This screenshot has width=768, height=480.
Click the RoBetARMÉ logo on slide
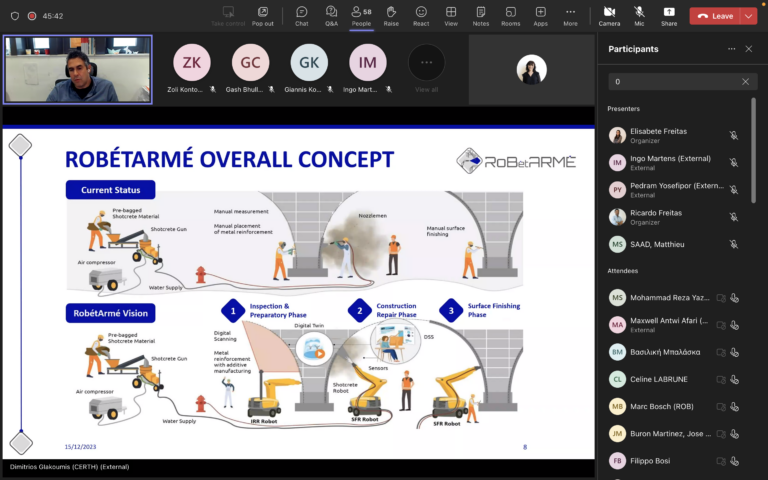(x=516, y=161)
